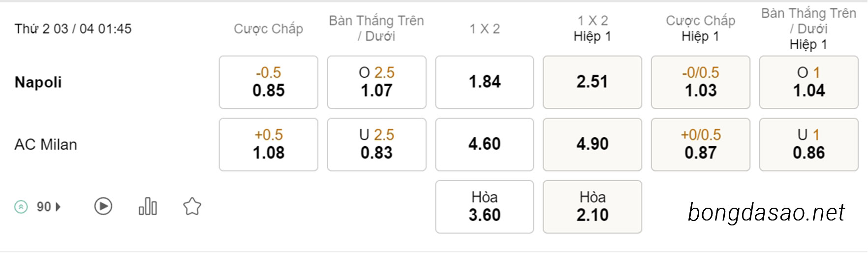Pick Over 2.5 goals at 1.07

click(377, 82)
